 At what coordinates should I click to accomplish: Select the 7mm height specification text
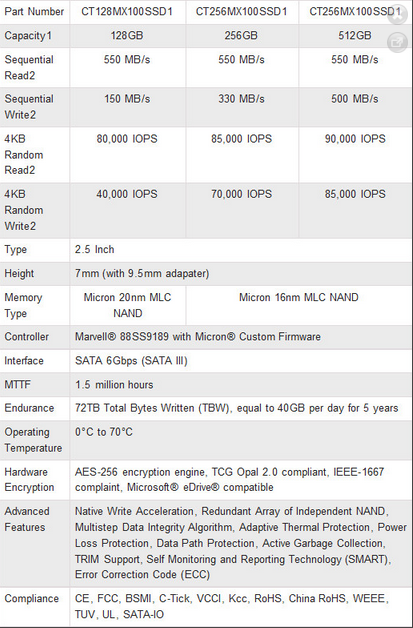(142, 274)
